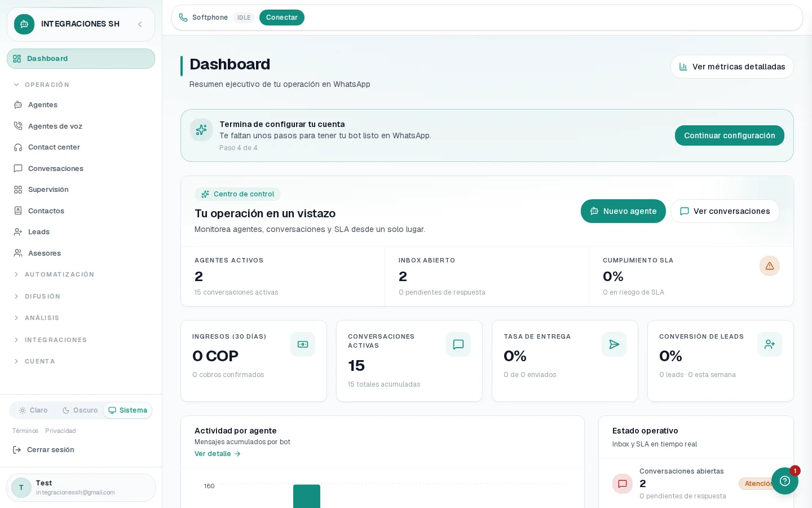Click the INTEGRACIONES SH bot logo icon

pos(24,24)
